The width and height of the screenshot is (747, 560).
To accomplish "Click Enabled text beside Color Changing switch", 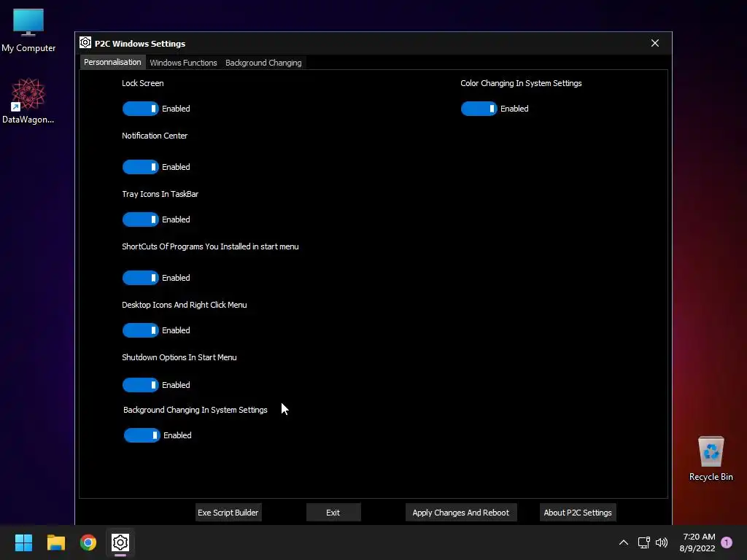I will coord(514,109).
